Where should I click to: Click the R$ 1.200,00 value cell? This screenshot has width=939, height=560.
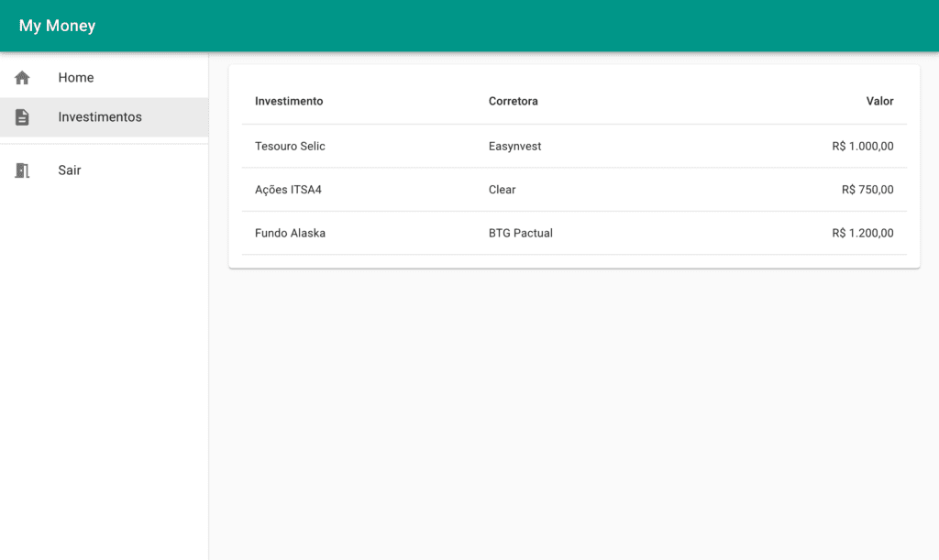click(x=863, y=233)
